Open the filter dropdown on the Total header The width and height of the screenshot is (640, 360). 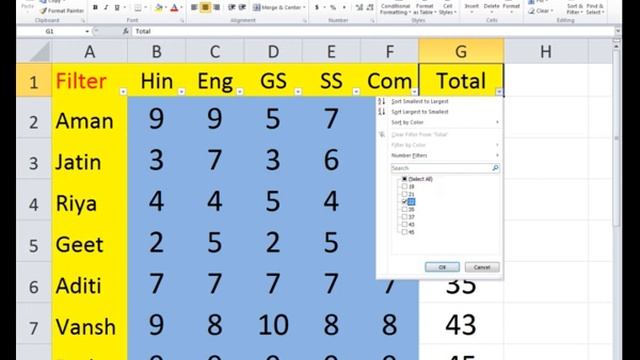[499, 92]
